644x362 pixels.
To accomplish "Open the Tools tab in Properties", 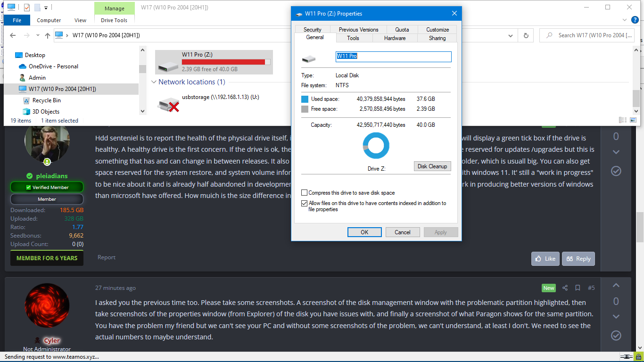I will [353, 38].
